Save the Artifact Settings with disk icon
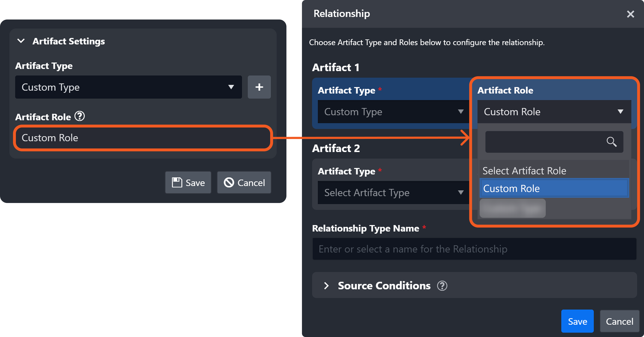Viewport: 644px width, 337px height. [188, 183]
